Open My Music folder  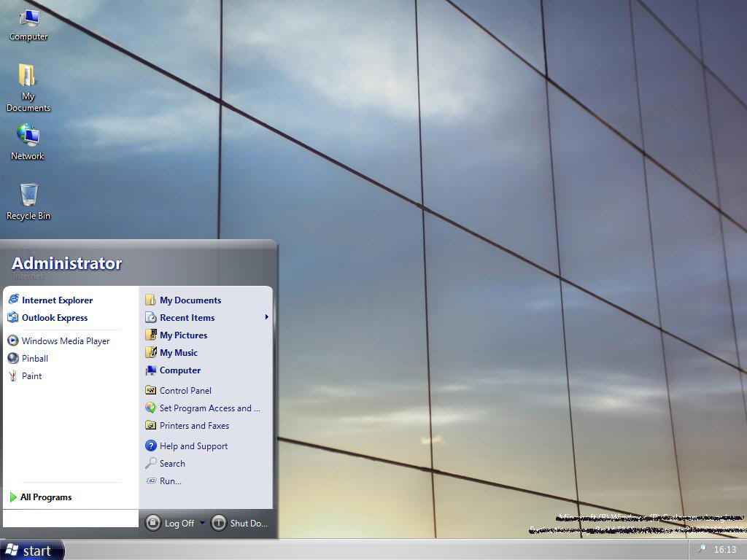[x=171, y=353]
